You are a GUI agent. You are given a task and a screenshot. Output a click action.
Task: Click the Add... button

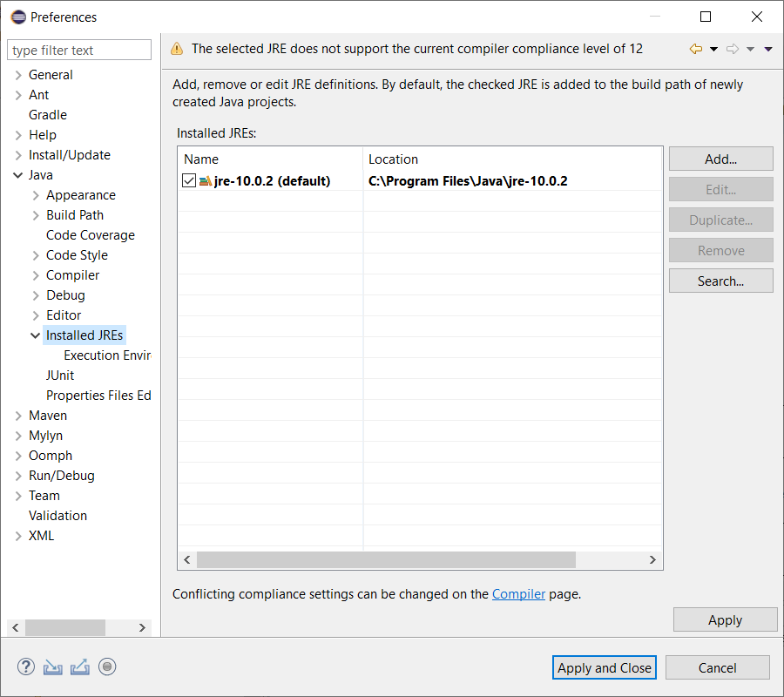point(720,159)
